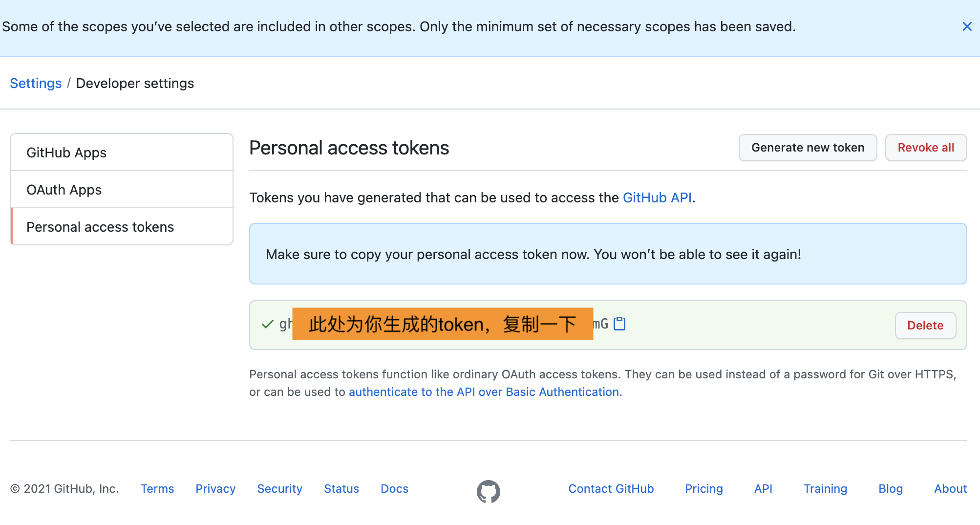Open the GitHub API link
Image resolution: width=980 pixels, height=525 pixels.
657,197
